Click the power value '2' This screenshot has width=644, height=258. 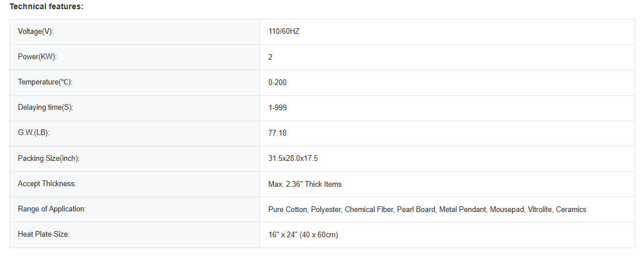[x=271, y=57]
